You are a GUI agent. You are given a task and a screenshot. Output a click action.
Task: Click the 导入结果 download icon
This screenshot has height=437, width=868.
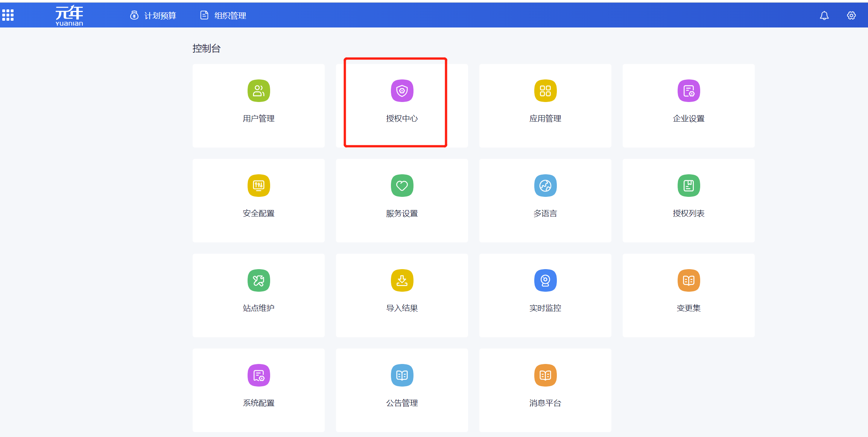(x=402, y=280)
